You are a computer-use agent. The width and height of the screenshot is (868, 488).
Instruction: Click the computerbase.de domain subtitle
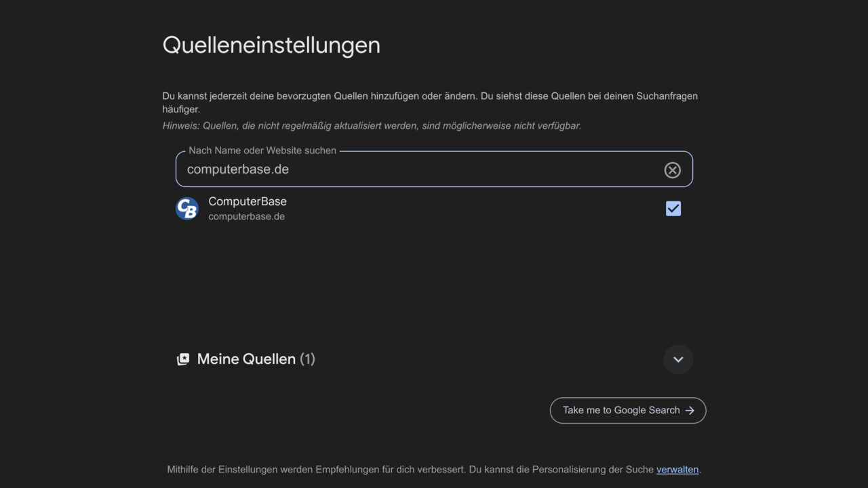(x=246, y=217)
